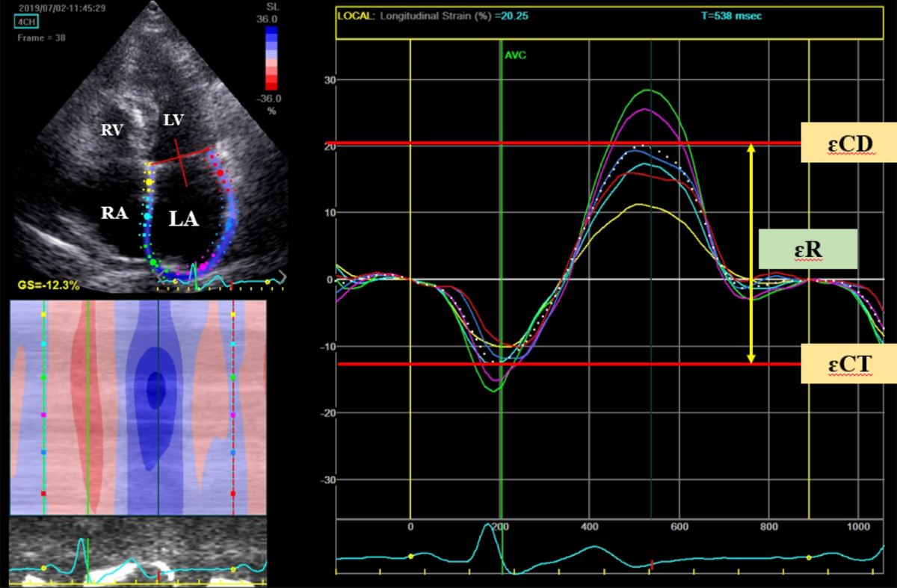Select the yellow segment marker on green line
897x588 pixels.
(44, 315)
